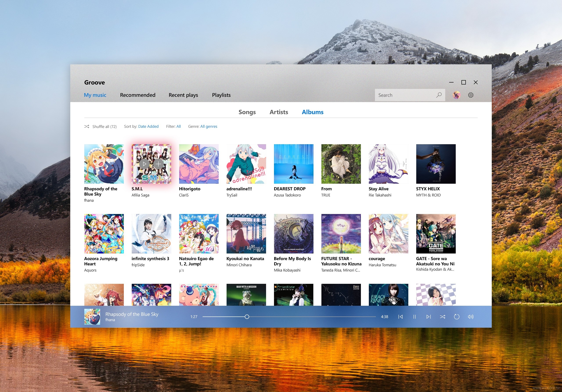Open the GATE album cover
Screen dimensions: 562x392
(436, 234)
